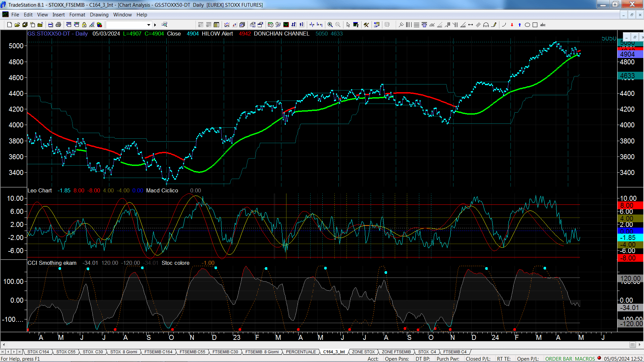644x362 pixels.
Task: Open the symbol combo box dropdown arrow
Action: click(x=149, y=25)
